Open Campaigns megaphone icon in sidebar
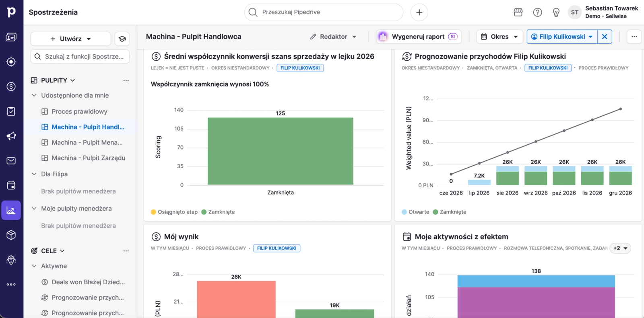 coord(11,136)
